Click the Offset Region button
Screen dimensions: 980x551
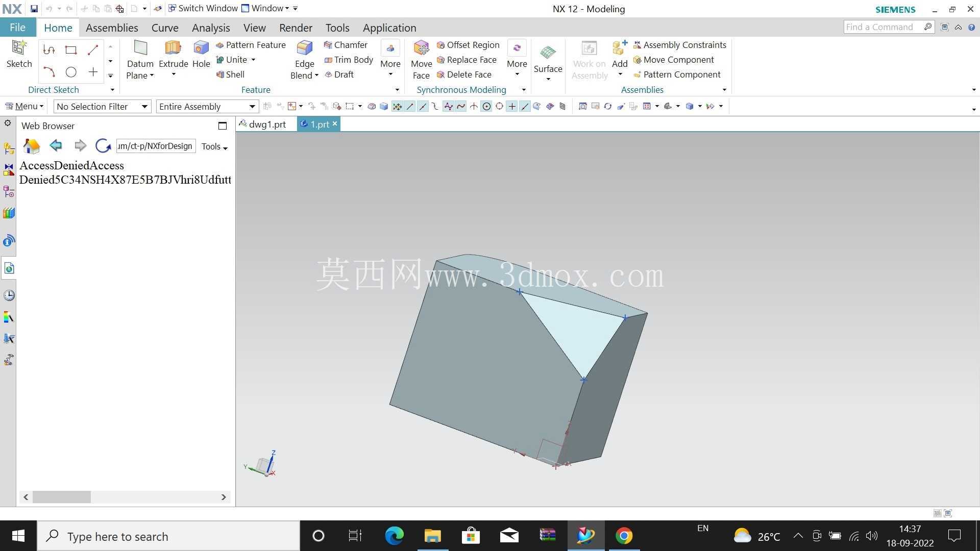(x=468, y=45)
